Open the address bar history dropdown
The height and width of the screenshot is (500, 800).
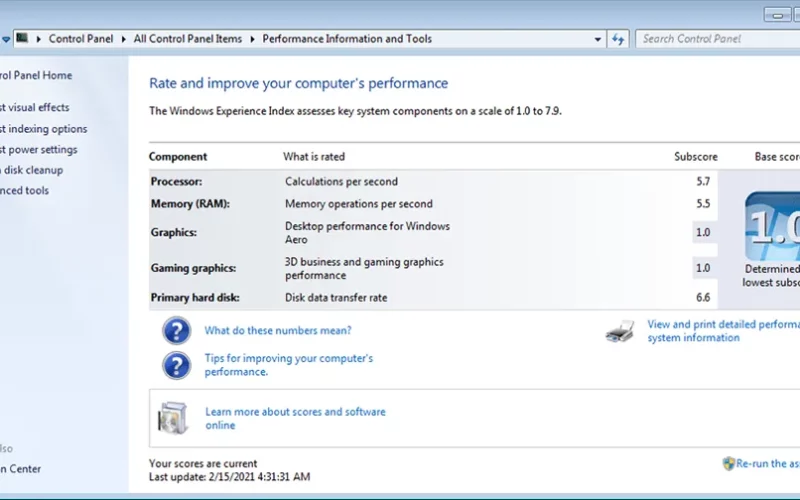point(597,39)
